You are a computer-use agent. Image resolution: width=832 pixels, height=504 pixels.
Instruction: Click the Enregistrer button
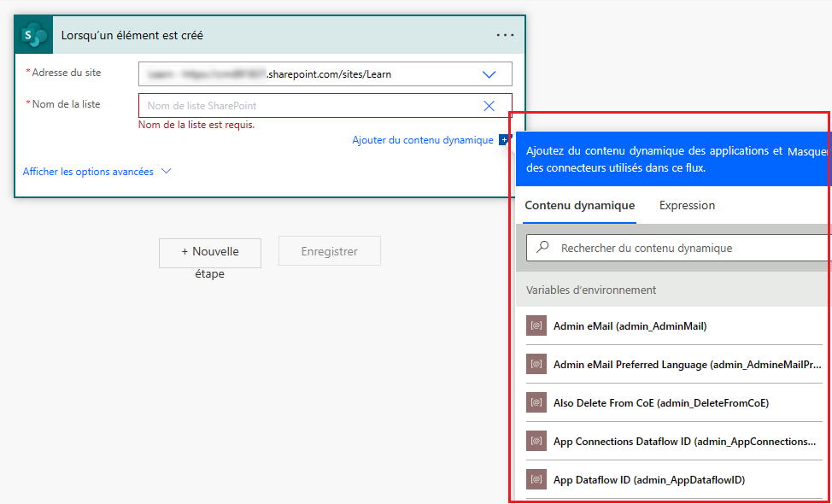click(330, 250)
